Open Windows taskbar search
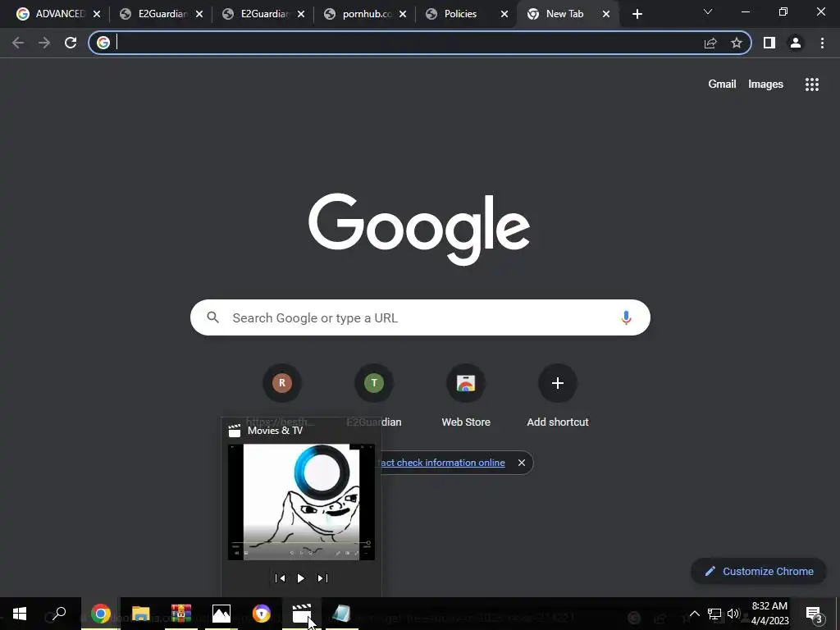This screenshot has width=840, height=630. point(59,614)
